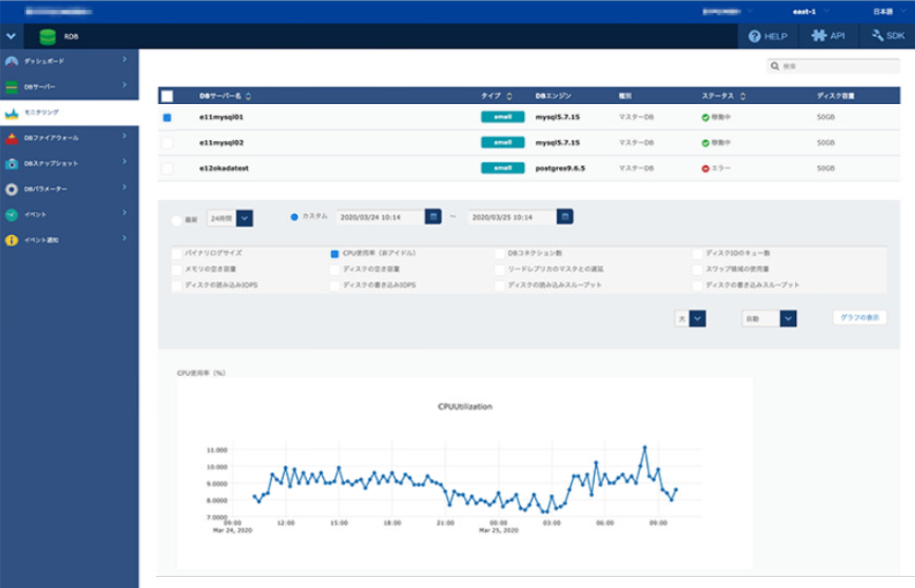Click the イベント通知 info icon in sidebar
The height and width of the screenshot is (588, 915).
(x=11, y=241)
